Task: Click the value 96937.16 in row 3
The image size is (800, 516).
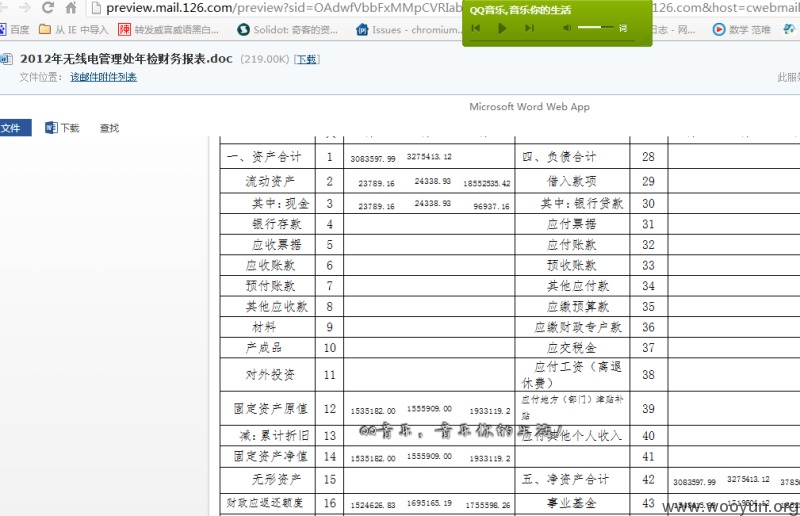Action: [491, 206]
